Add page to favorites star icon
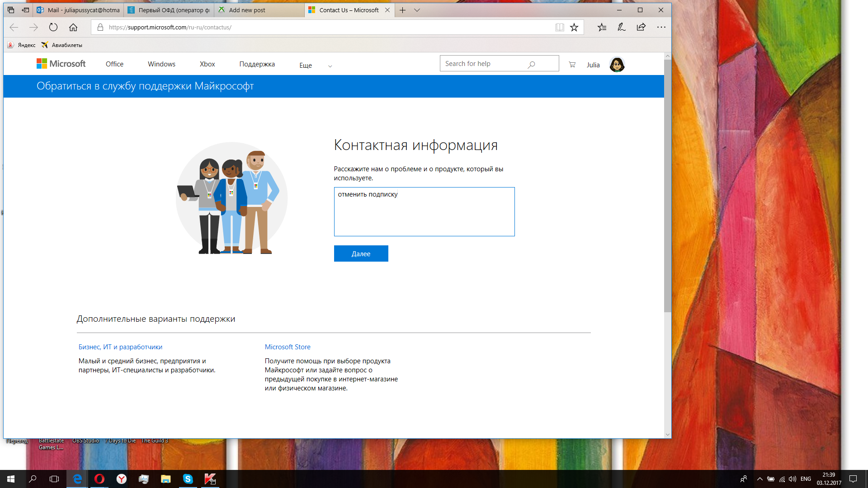The width and height of the screenshot is (868, 488). pyautogui.click(x=574, y=27)
